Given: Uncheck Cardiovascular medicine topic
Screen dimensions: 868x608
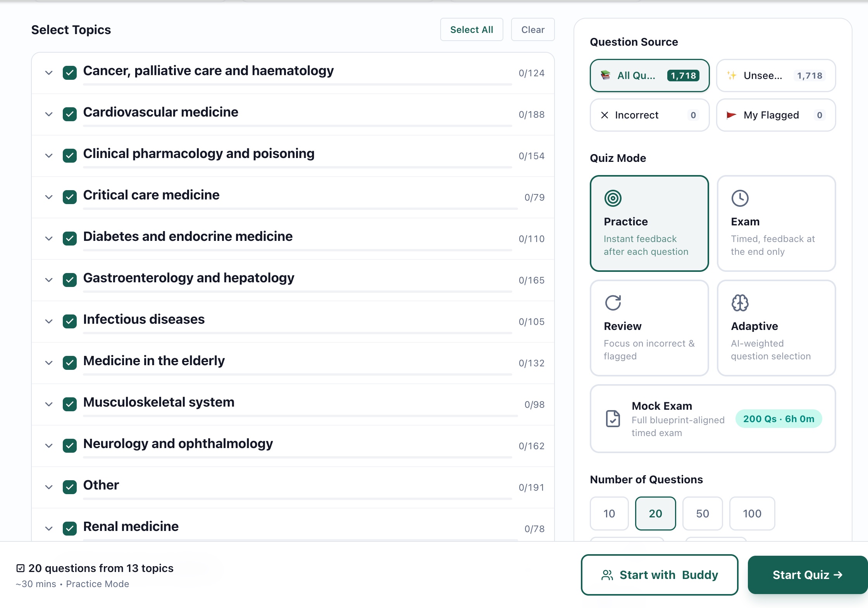Looking at the screenshot, I should tap(70, 114).
